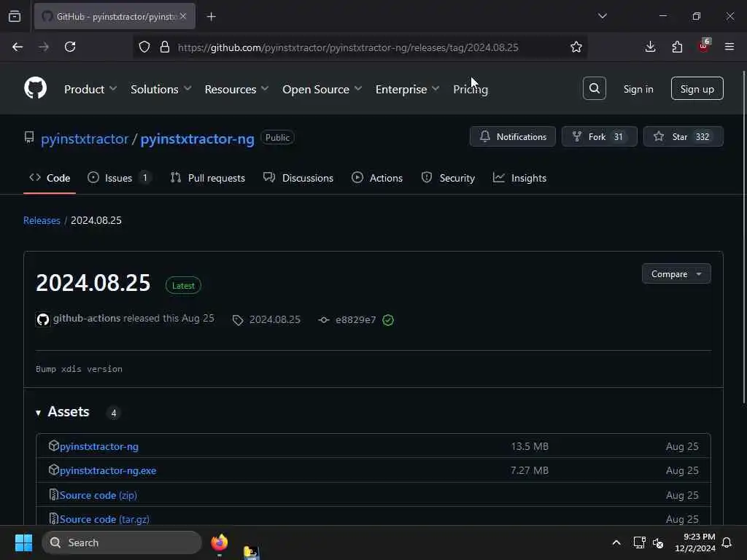Download the pyinstxtractor-ng 13.5 MB asset
This screenshot has width=747, height=560.
click(x=98, y=447)
